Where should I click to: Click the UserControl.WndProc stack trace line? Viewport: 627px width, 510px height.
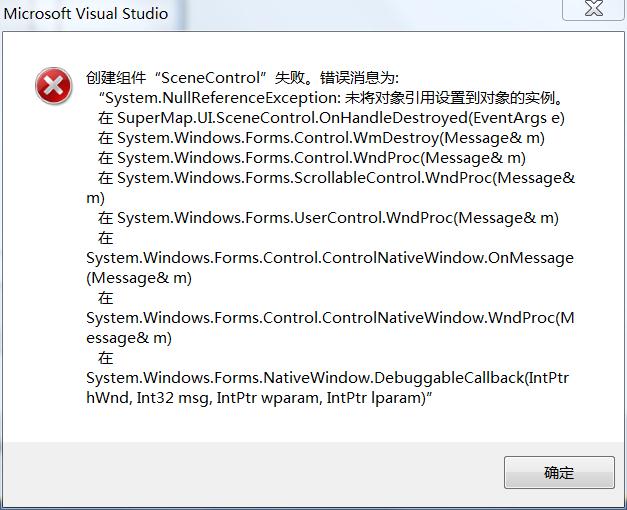[x=328, y=218]
